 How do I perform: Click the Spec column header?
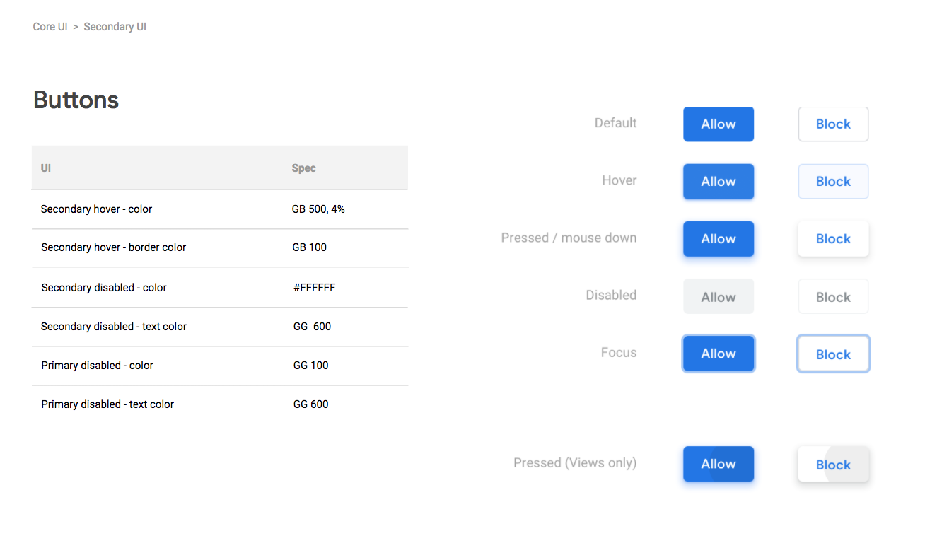pos(303,168)
